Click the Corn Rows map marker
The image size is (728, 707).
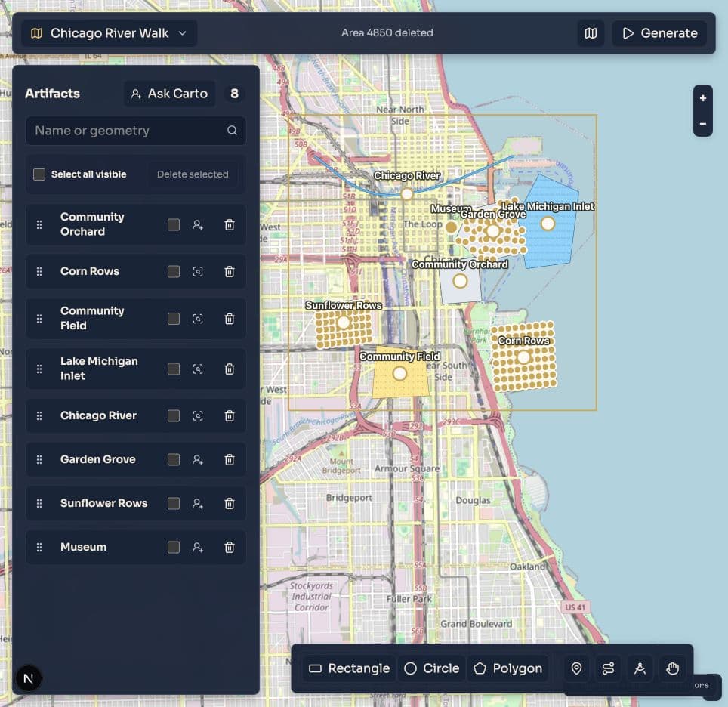pyautogui.click(x=523, y=357)
